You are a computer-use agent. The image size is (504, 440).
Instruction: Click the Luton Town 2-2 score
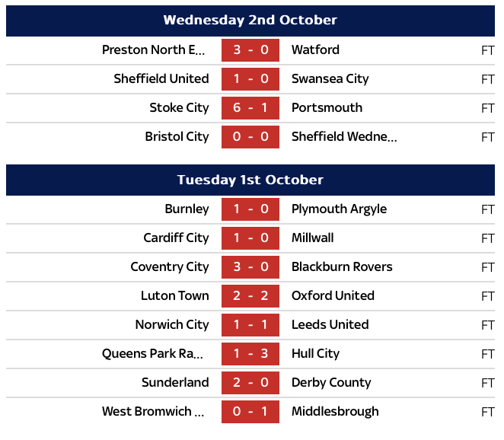pos(251,296)
